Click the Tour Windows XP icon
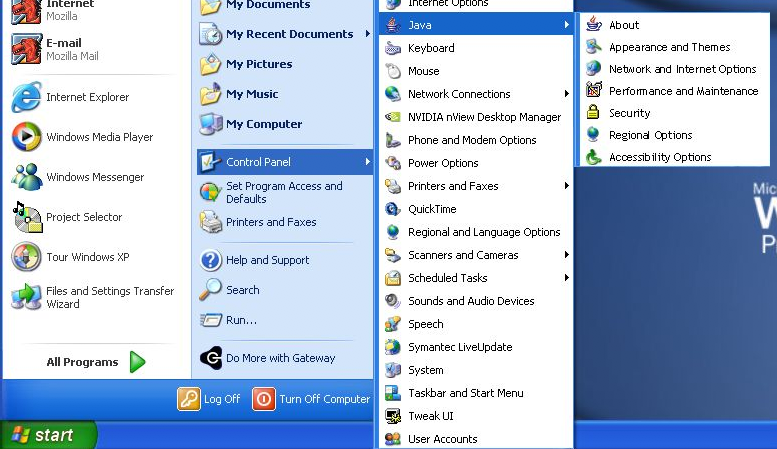 click(26, 257)
